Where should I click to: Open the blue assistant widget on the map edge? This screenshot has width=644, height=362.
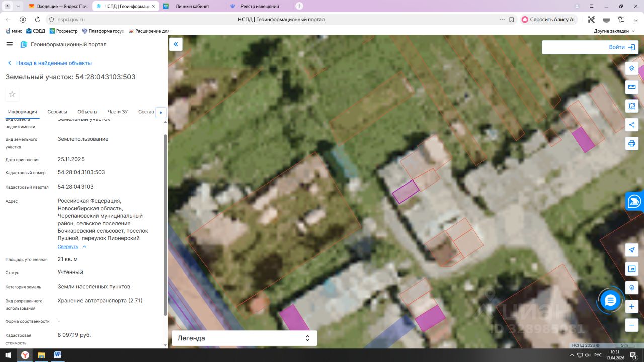point(635,202)
